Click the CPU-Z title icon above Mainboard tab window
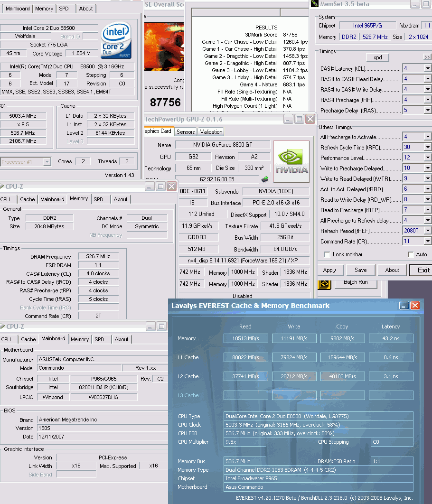432x504 pixels. click(x=2, y=327)
